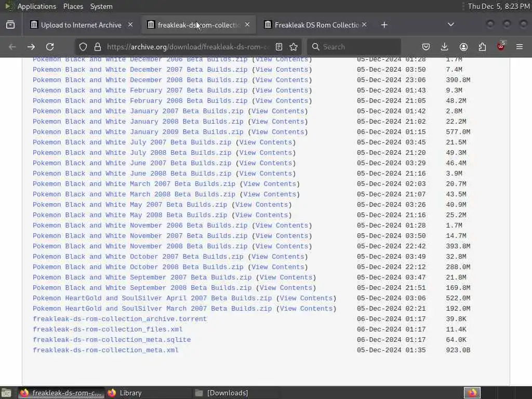The width and height of the screenshot is (532, 399).
Task: Click the uBlock Origin extension icon
Action: click(501, 46)
